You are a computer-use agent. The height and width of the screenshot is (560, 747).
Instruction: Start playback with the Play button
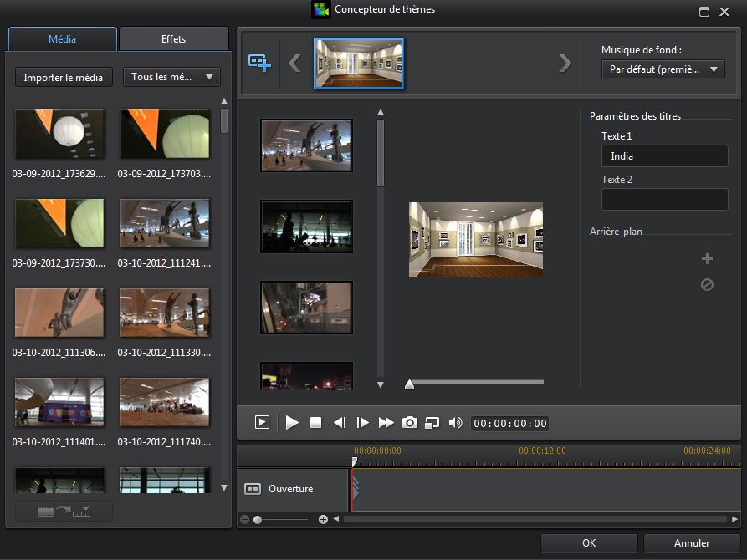(x=292, y=423)
